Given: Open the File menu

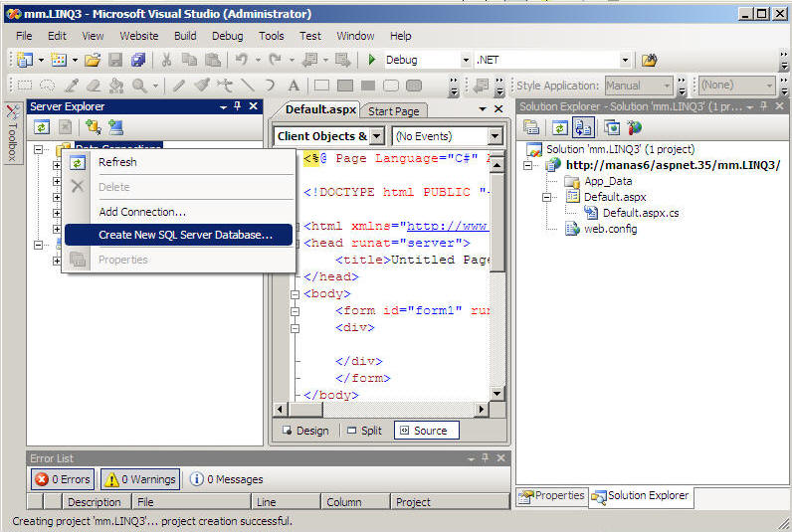Looking at the screenshot, I should point(24,36).
